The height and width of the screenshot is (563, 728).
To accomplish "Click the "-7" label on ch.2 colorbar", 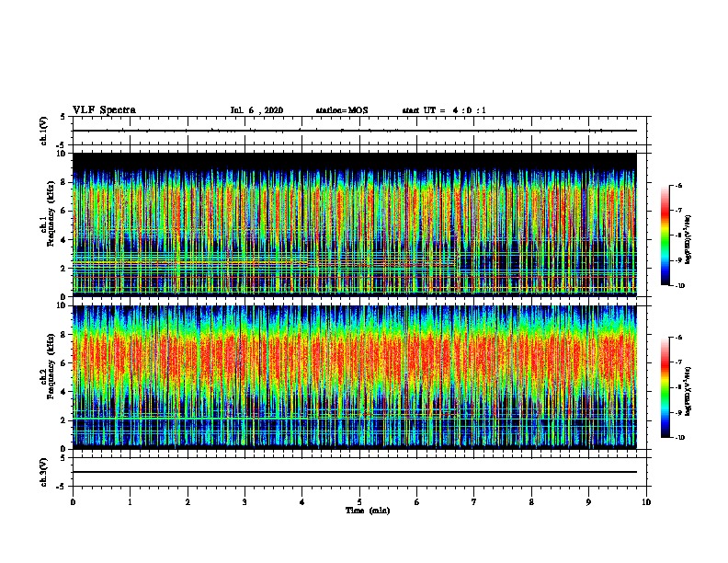I will [678, 362].
